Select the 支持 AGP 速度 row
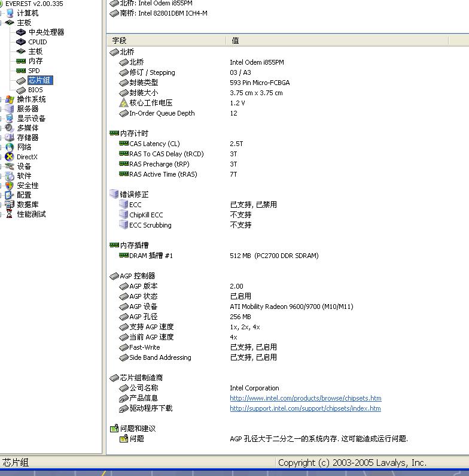Image resolution: width=469 pixels, height=476 pixels. [x=190, y=327]
